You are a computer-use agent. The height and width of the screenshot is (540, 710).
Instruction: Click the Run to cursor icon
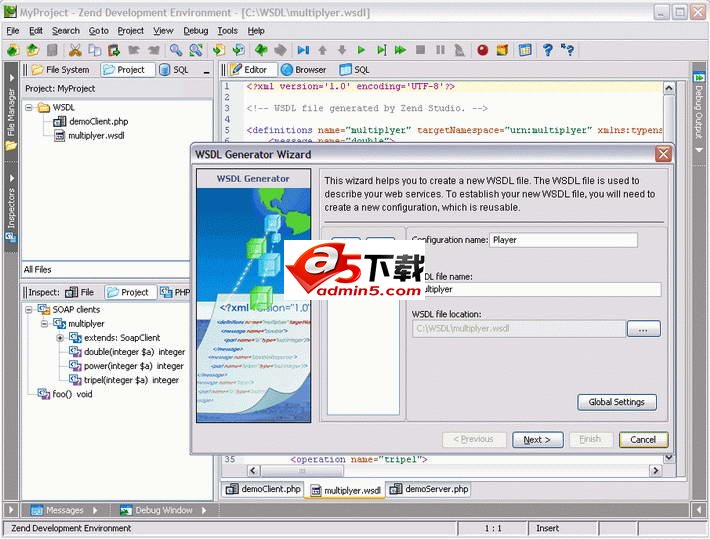[381, 50]
